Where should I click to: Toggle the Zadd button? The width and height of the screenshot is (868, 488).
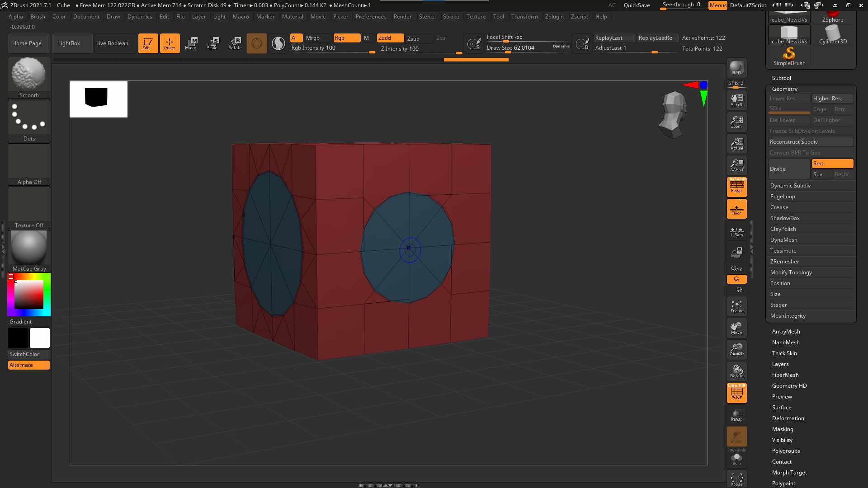(390, 38)
